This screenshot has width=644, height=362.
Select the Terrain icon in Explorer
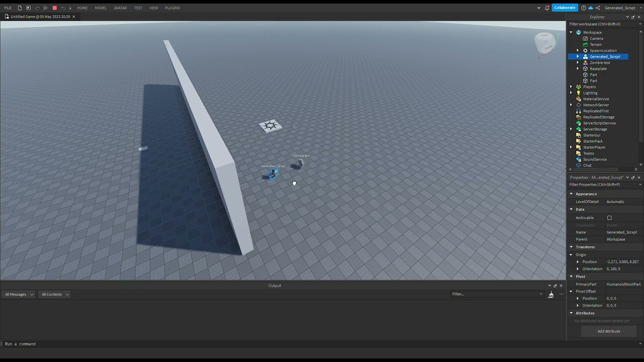(585, 45)
